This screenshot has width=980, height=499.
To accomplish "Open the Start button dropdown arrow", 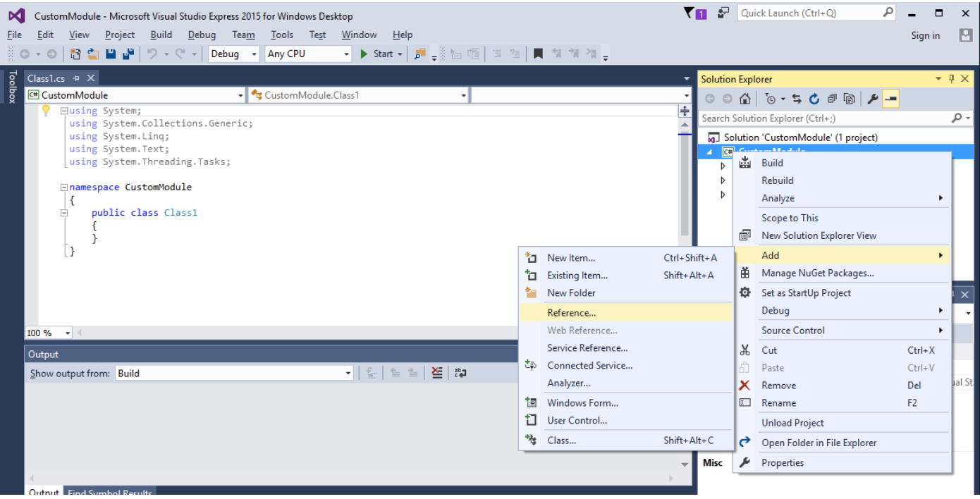I will coord(400,54).
